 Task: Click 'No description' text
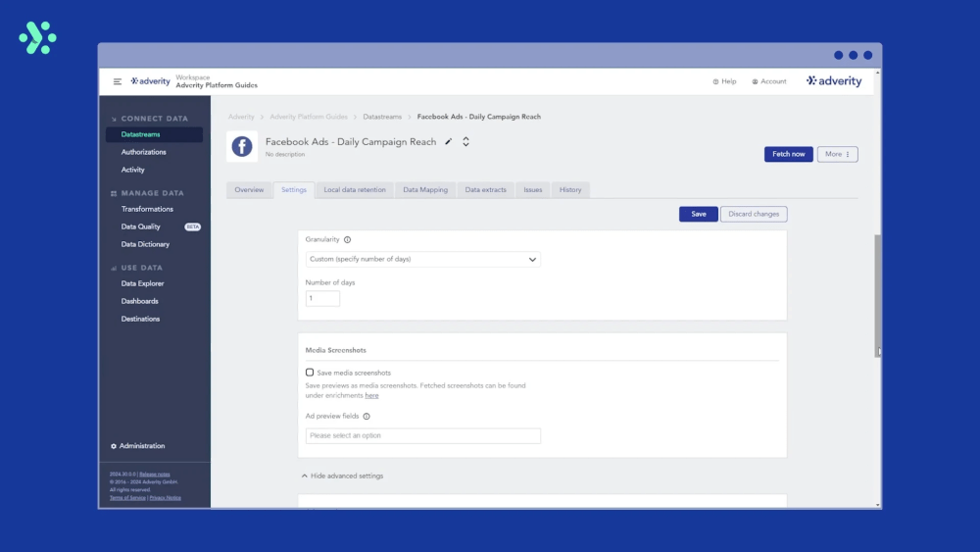pos(285,154)
